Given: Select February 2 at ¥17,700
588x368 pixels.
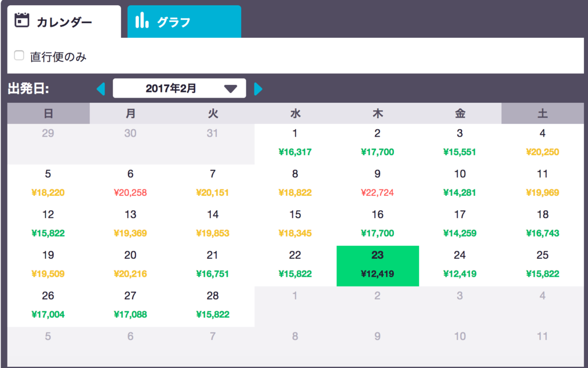Looking at the screenshot, I should coord(378,144).
